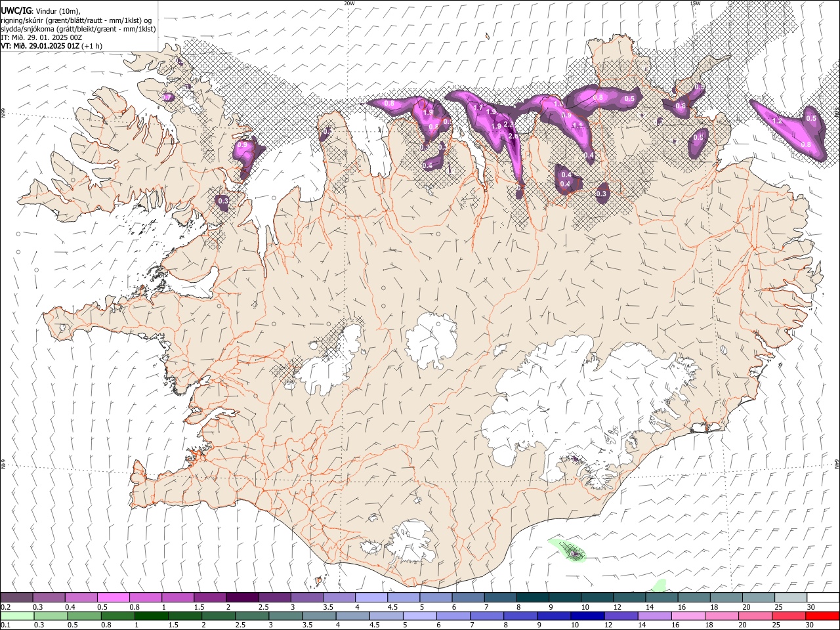Select the light grey snow swatch starting at 25
This screenshot has width=840, height=630.
pyautogui.click(x=790, y=597)
